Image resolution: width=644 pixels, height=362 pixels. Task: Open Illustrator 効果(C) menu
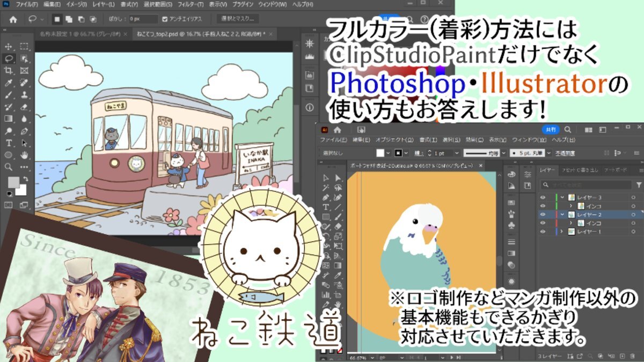(x=474, y=139)
